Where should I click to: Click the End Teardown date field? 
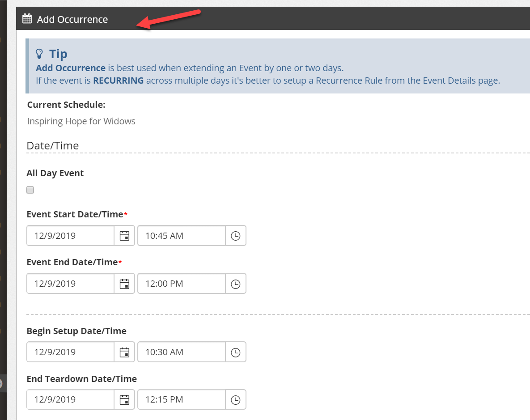[70, 400]
